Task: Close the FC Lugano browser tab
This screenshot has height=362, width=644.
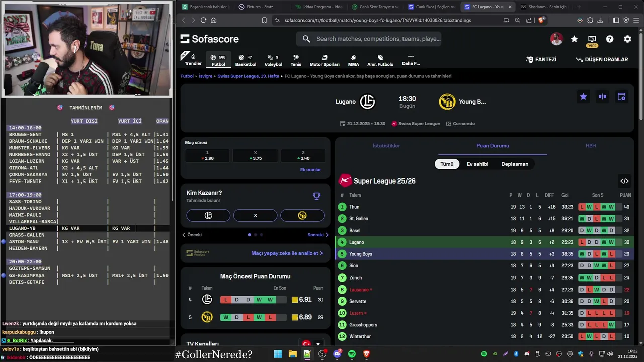Action: click(510, 7)
